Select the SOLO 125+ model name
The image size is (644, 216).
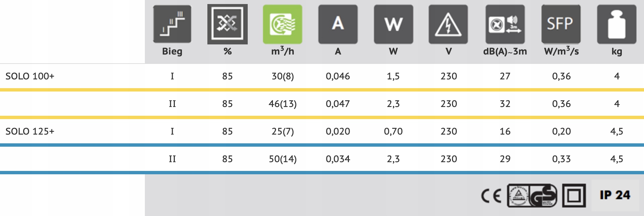(30, 132)
